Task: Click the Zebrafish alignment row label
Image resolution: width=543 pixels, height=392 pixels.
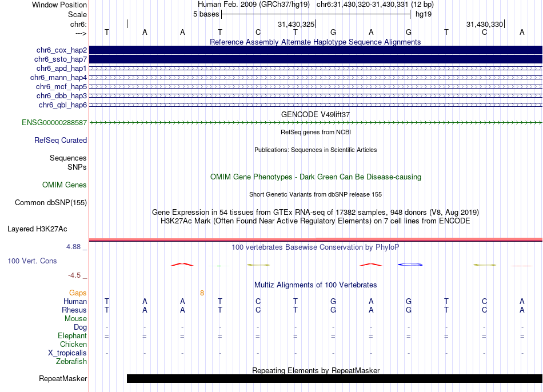Action: pyautogui.click(x=71, y=361)
